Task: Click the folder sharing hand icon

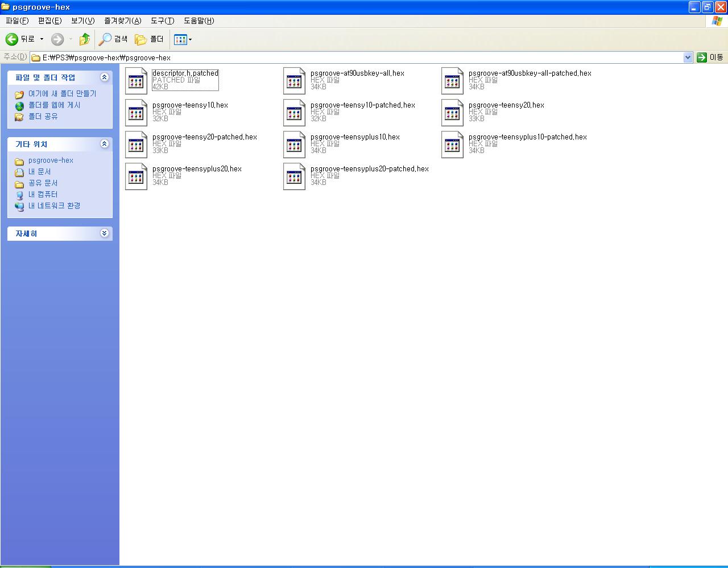Action: [x=19, y=117]
